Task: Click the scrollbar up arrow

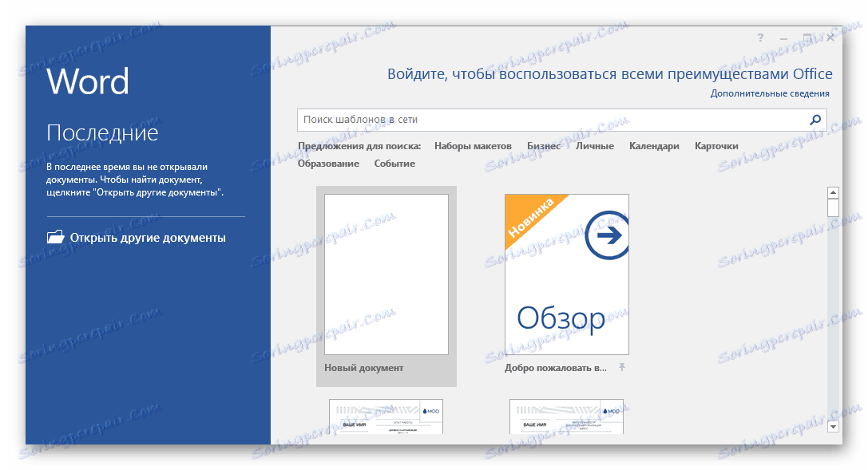Action: coord(833,192)
